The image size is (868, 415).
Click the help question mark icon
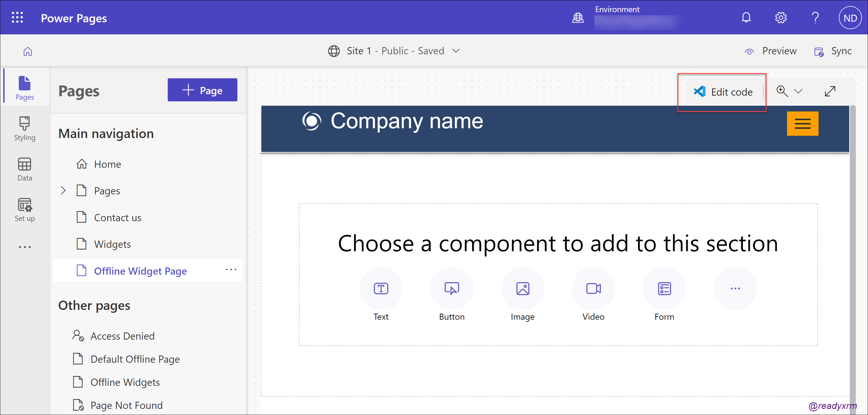815,18
